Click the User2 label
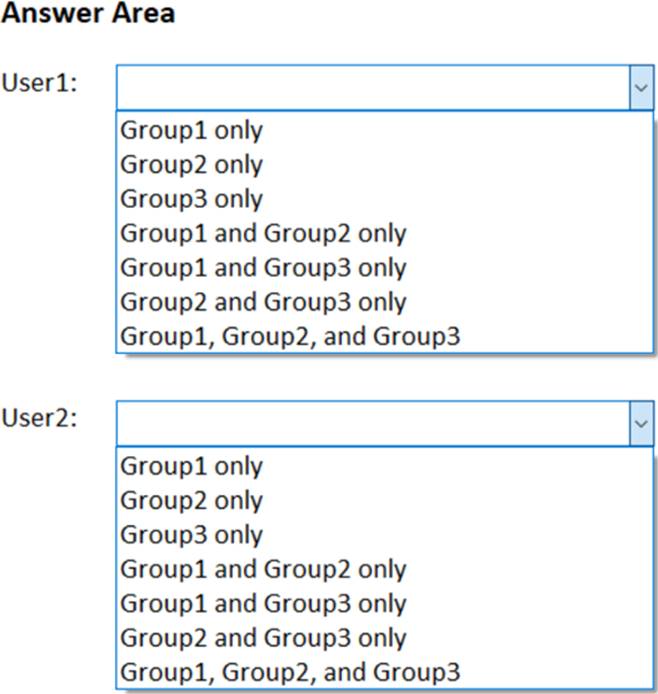658x694 pixels. coord(39,418)
